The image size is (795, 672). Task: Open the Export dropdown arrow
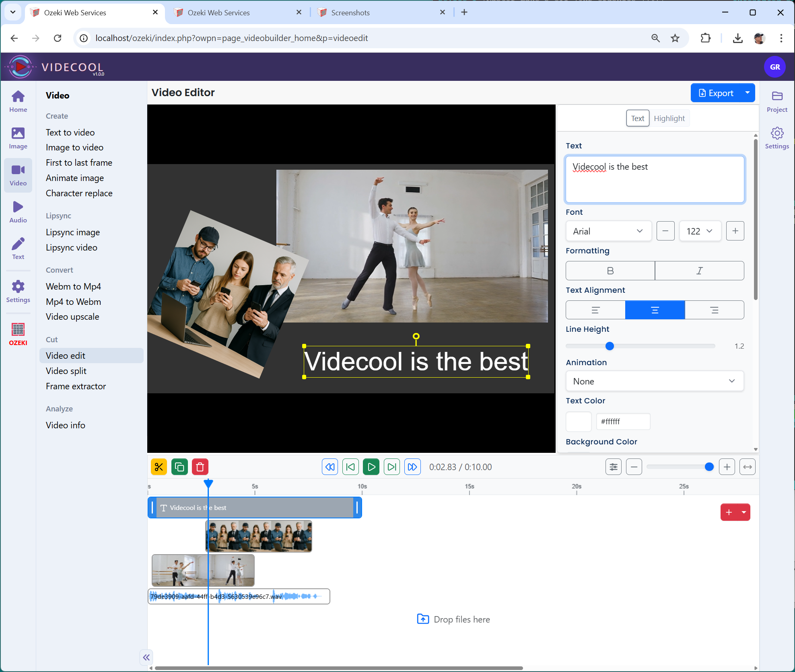click(747, 93)
